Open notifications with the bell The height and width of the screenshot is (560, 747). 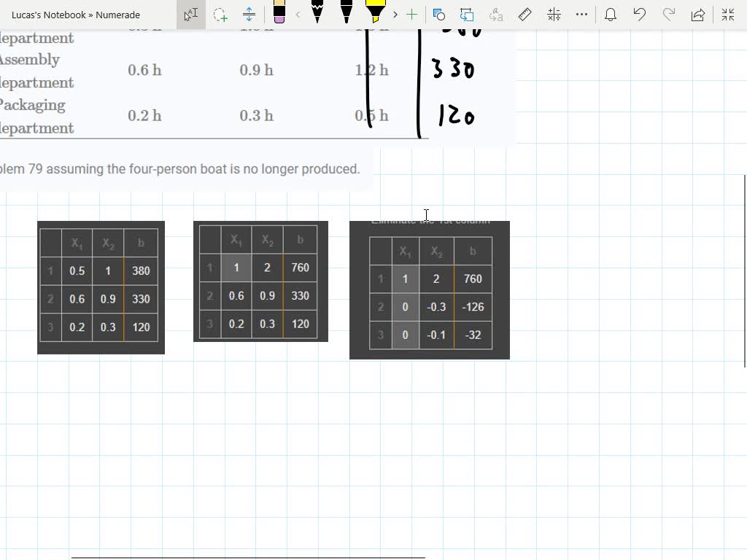(x=611, y=14)
